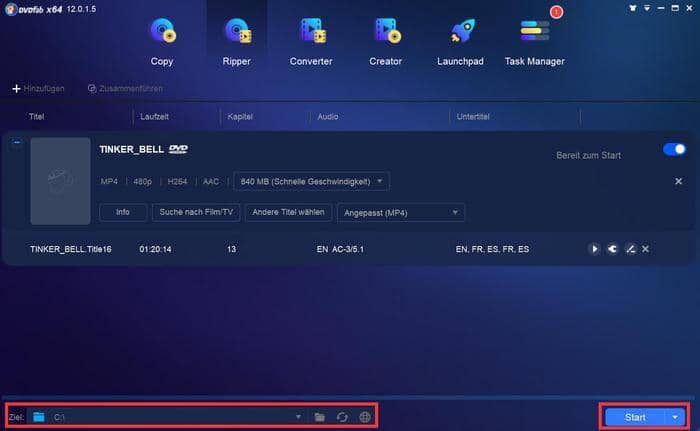Viewport: 700px width, 431px height.
Task: Click the Bereit zum Start status text
Action: (588, 155)
